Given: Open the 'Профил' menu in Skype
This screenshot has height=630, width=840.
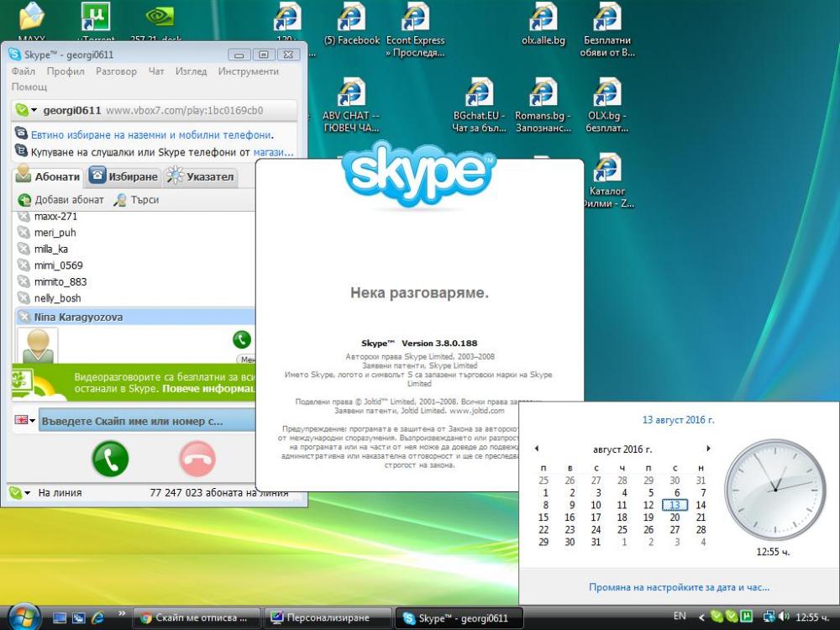Looking at the screenshot, I should tap(66, 71).
